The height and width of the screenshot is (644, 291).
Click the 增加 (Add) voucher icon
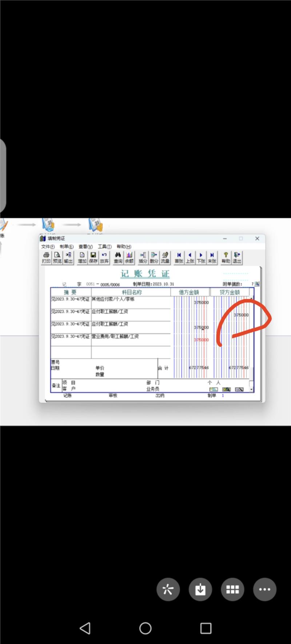pyautogui.click(x=82, y=257)
